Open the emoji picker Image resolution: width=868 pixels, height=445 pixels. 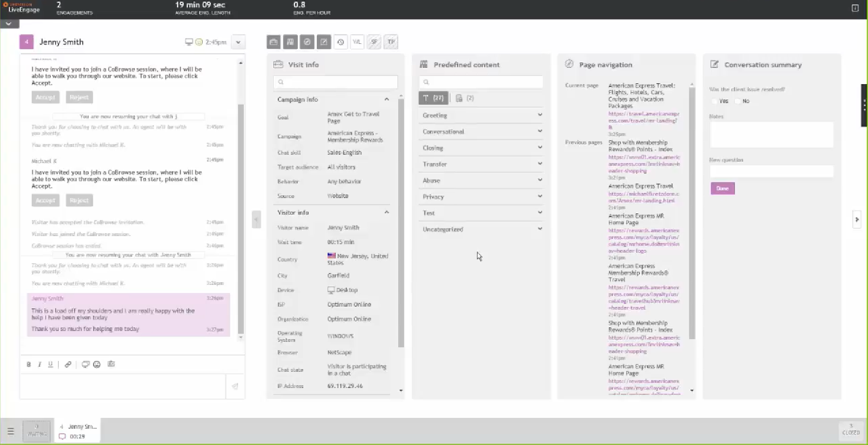point(97,364)
